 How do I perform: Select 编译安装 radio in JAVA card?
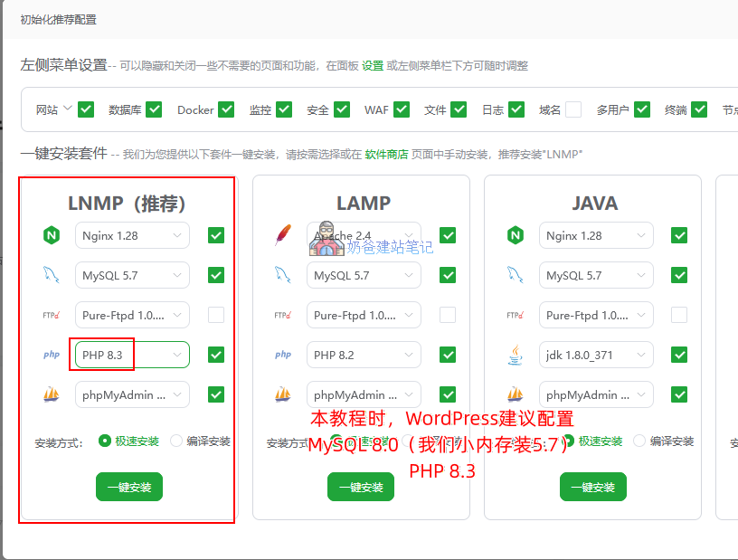pos(639,441)
